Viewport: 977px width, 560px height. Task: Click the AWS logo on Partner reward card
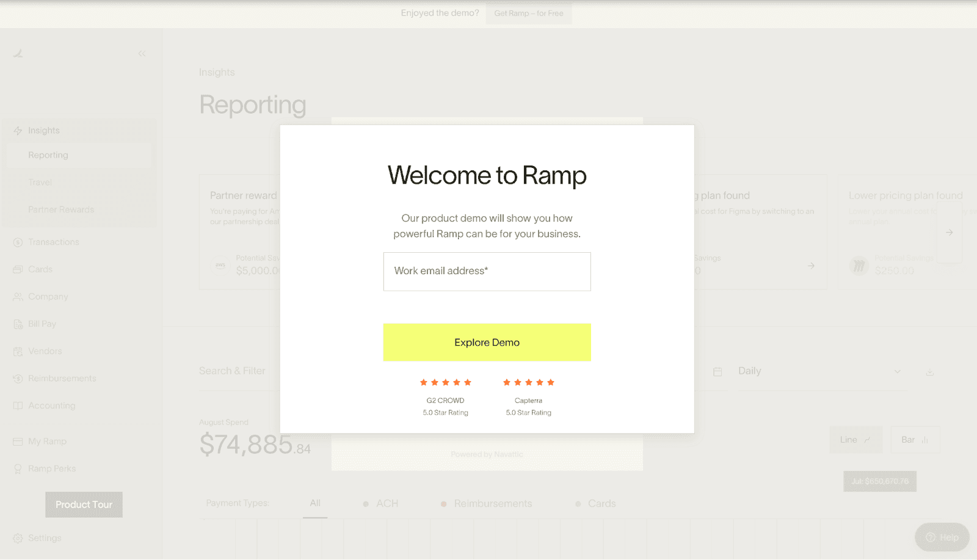[x=220, y=265]
